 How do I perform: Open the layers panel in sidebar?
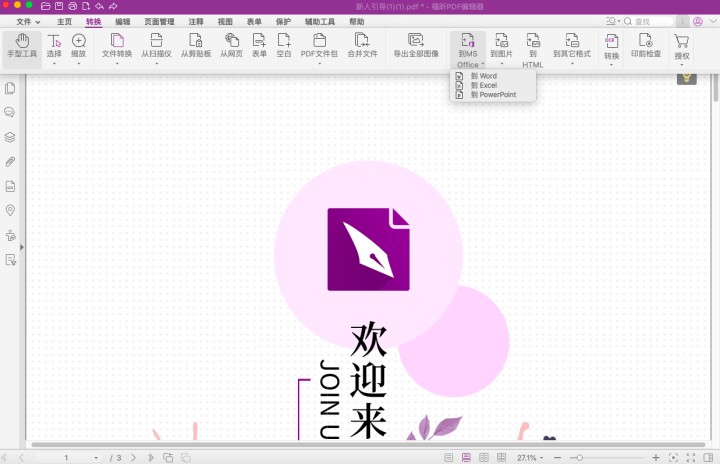(11, 137)
